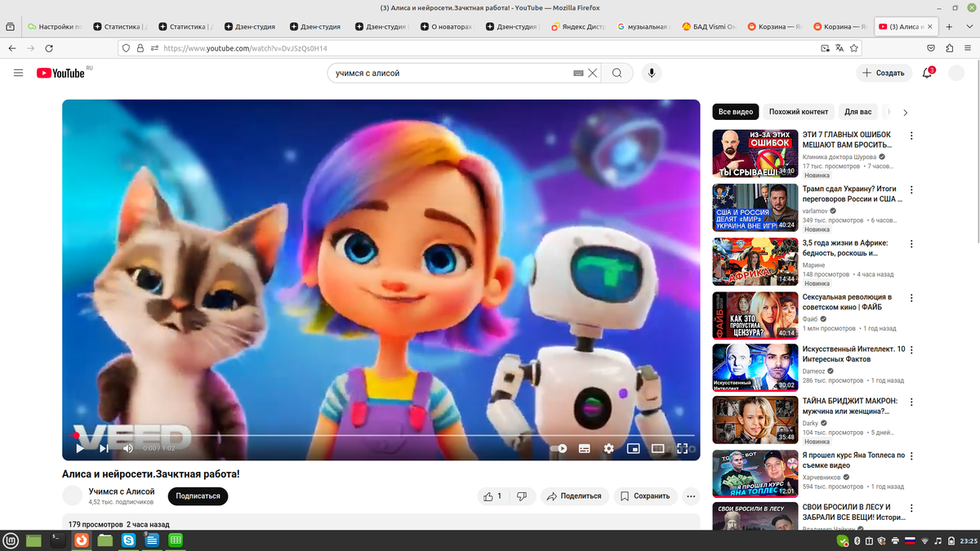Translate the page via the translate icon
This screenshot has height=551, width=980.
(x=840, y=48)
